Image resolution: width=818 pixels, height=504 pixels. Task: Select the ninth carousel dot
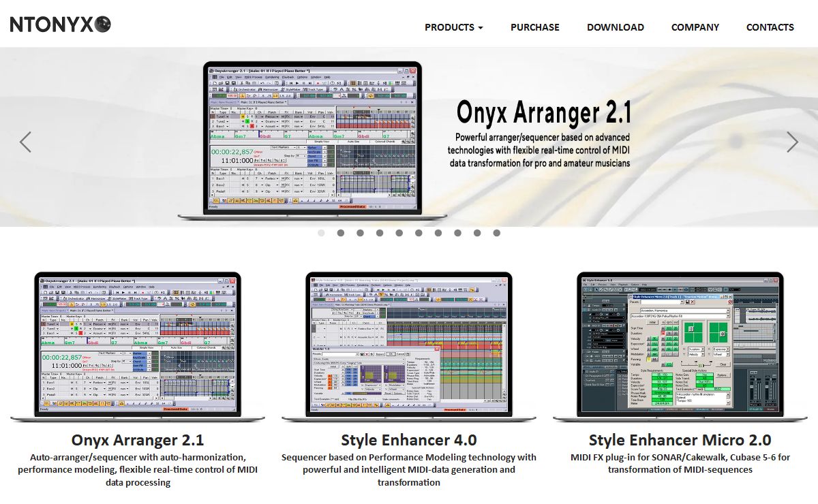(x=477, y=233)
